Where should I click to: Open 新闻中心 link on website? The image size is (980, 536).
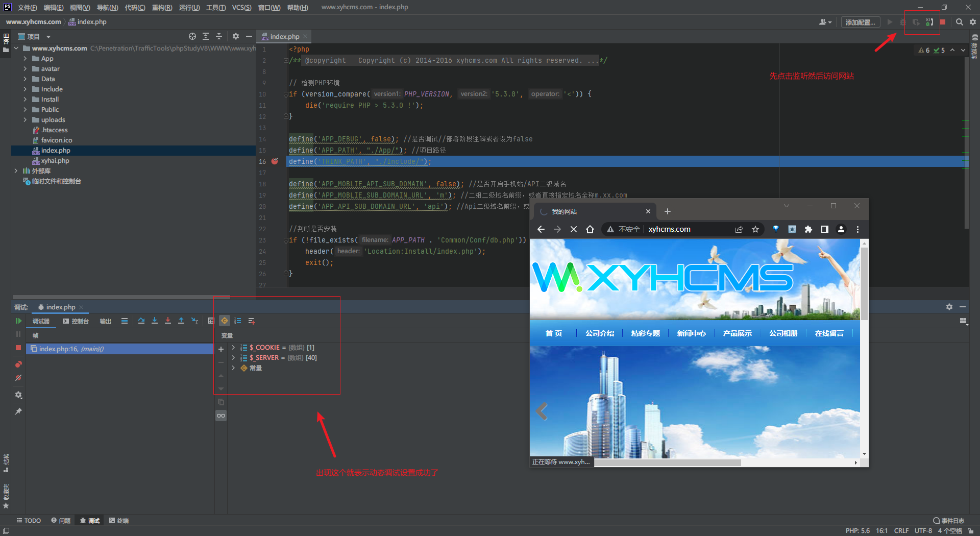click(x=692, y=333)
